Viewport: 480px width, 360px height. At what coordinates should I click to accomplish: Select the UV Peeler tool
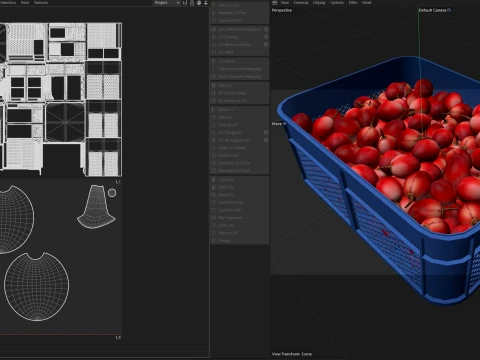click(239, 61)
